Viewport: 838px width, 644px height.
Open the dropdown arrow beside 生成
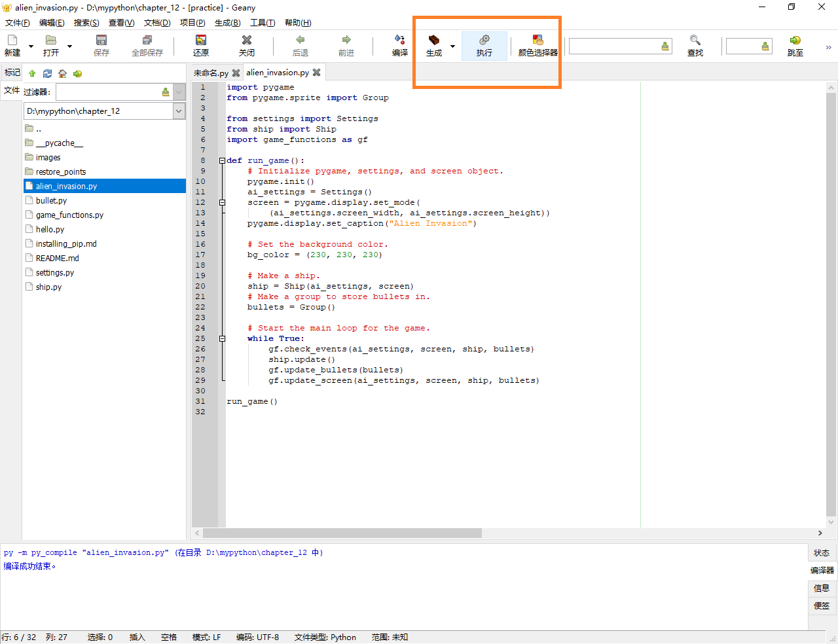(x=452, y=46)
